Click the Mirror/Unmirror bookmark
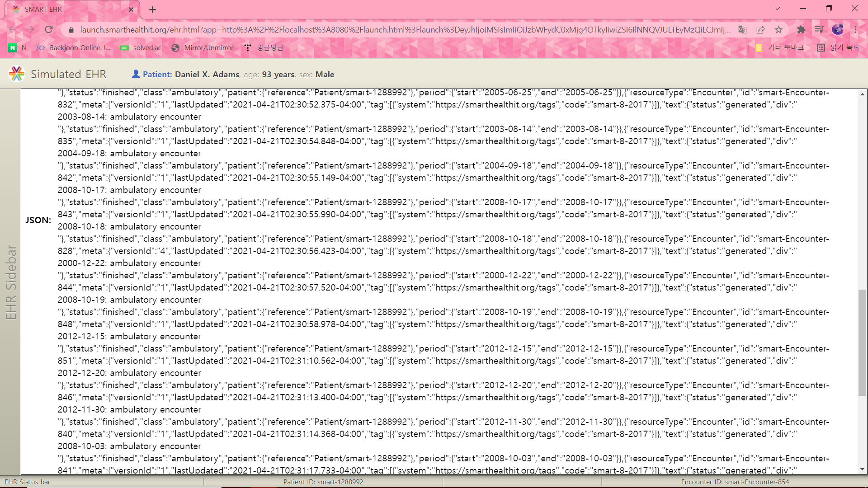The height and width of the screenshot is (488, 868). click(x=203, y=47)
